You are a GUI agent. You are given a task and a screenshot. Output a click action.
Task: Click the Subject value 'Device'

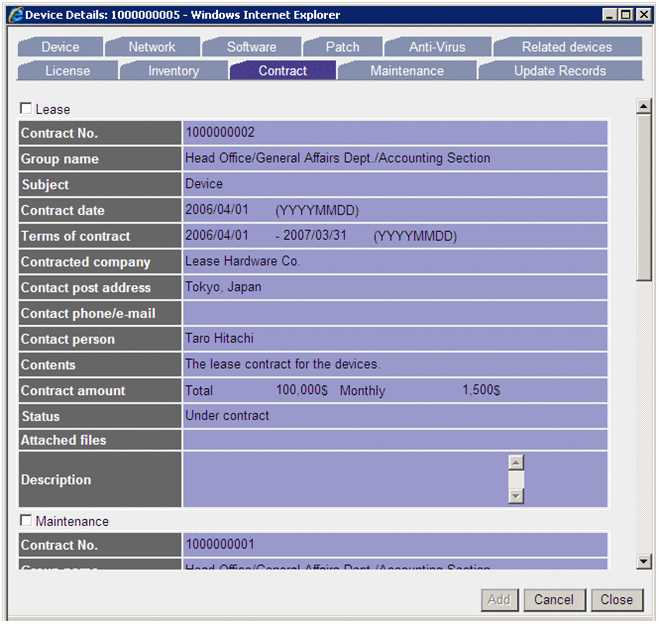pyautogui.click(x=204, y=184)
